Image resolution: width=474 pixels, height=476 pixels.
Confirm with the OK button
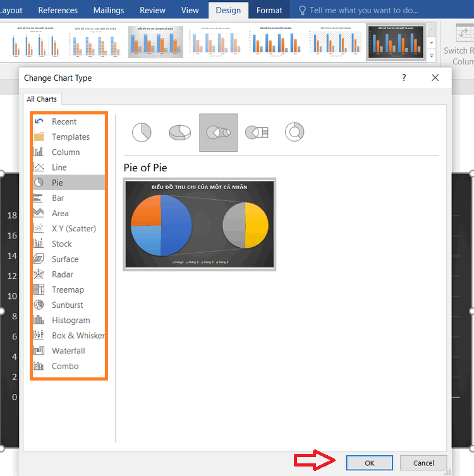370,463
